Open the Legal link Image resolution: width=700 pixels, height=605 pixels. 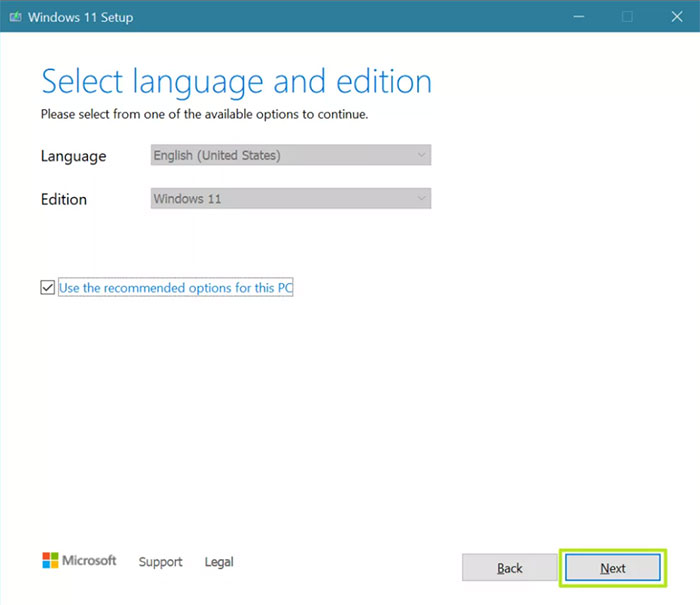[x=219, y=562]
